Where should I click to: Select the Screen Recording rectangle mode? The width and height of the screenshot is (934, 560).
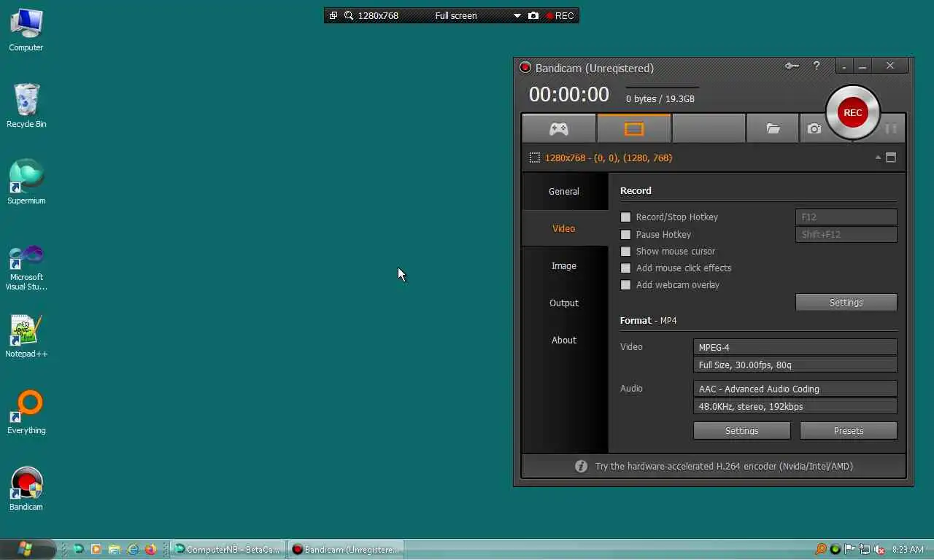tap(634, 128)
